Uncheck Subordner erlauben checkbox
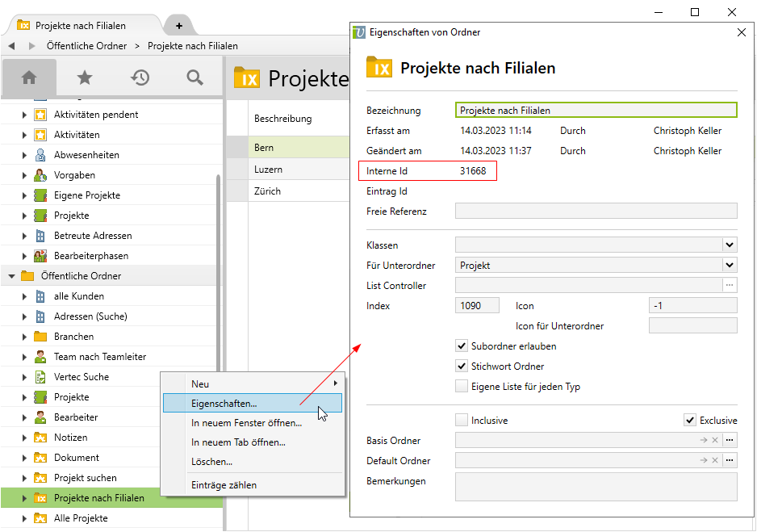The image size is (757, 532). [462, 346]
